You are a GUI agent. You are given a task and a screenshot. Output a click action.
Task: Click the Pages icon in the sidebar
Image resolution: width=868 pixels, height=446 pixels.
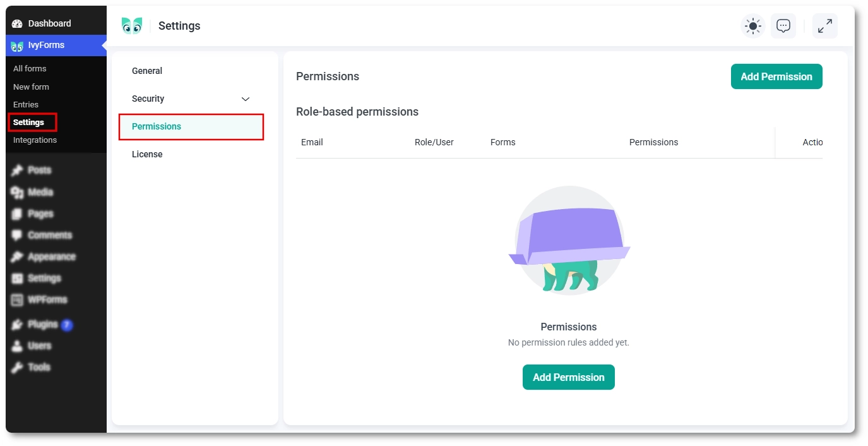tap(18, 214)
